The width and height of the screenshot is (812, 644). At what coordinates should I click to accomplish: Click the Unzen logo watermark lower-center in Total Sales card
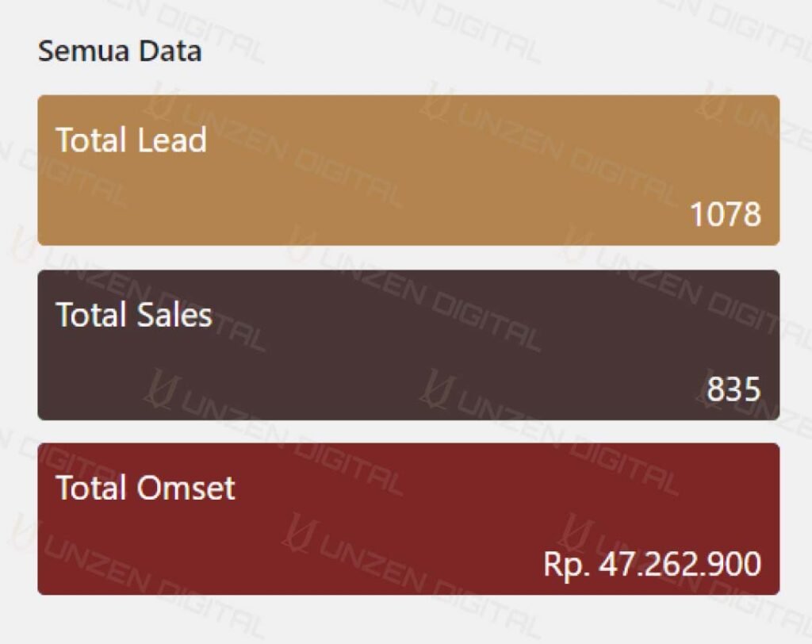pos(436,388)
